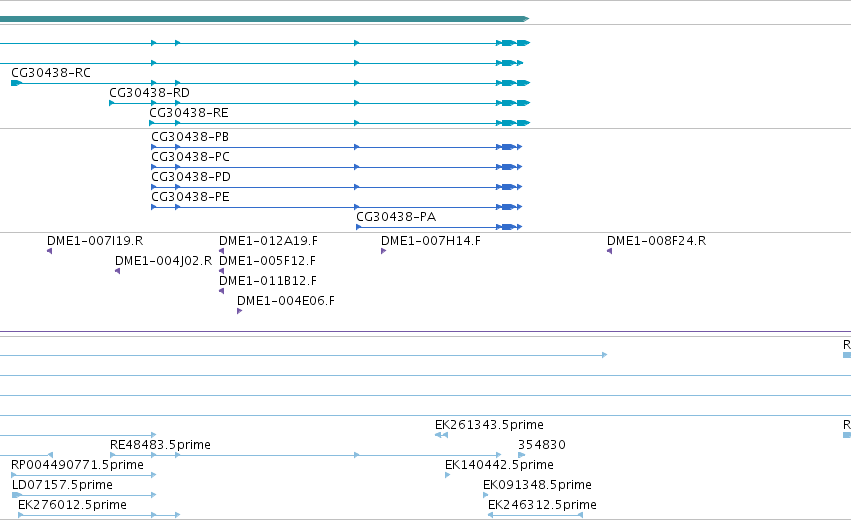
Task: Select the RP004490771.5prime label
Action: pos(78,465)
